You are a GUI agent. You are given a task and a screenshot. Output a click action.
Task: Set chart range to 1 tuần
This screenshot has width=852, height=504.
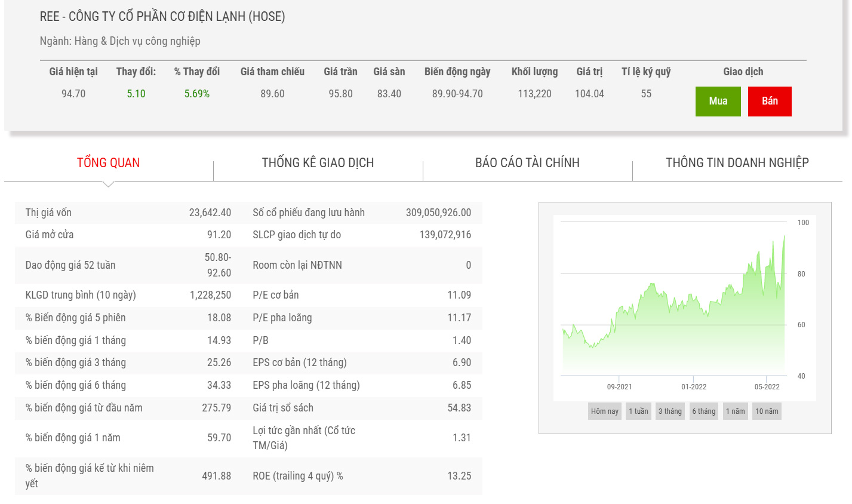(x=638, y=411)
